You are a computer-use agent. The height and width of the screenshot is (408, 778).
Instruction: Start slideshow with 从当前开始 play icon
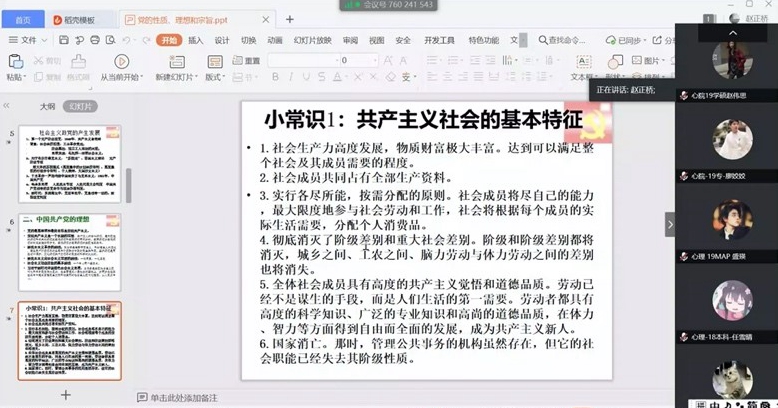[121, 62]
